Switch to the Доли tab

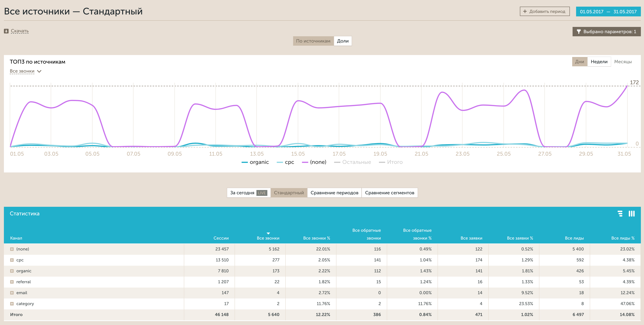[x=342, y=41]
